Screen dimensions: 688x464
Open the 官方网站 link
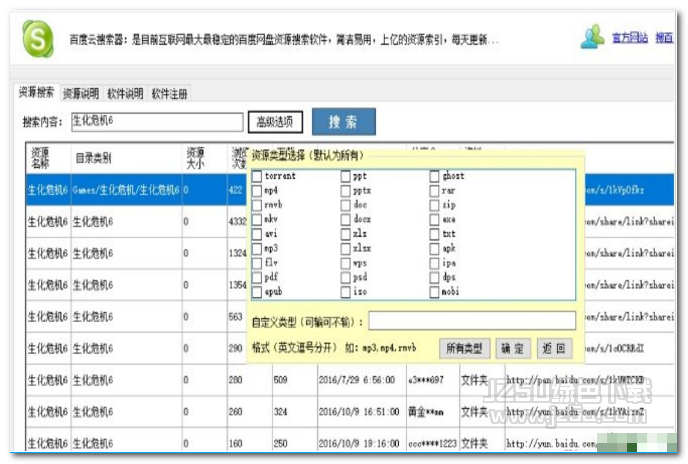630,38
